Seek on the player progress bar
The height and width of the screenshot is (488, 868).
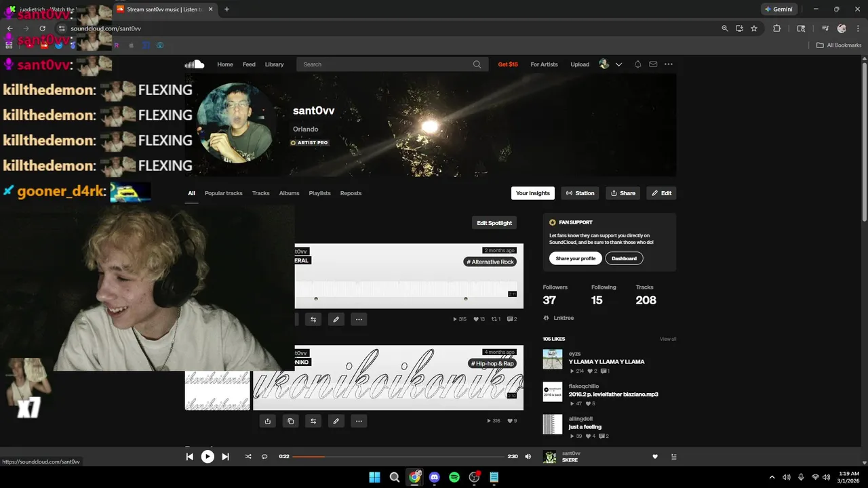click(x=398, y=457)
